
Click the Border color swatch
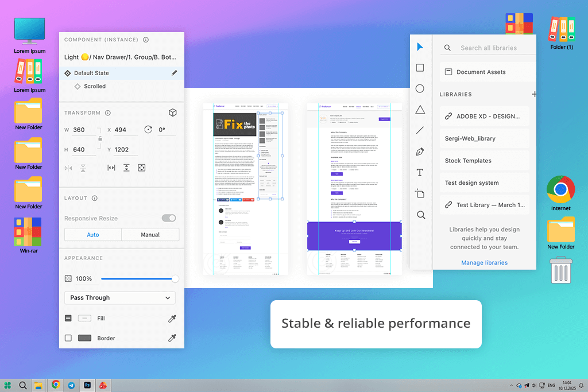click(x=84, y=338)
